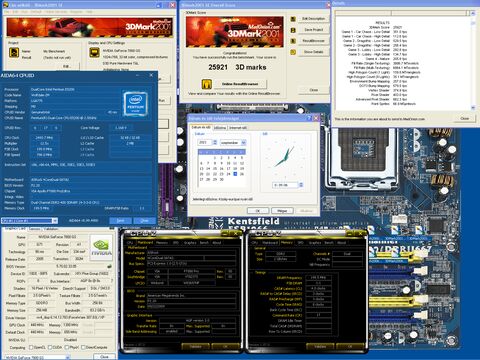The height and width of the screenshot is (360, 480).
Task: Click Close in the Details results window
Action: point(465,119)
